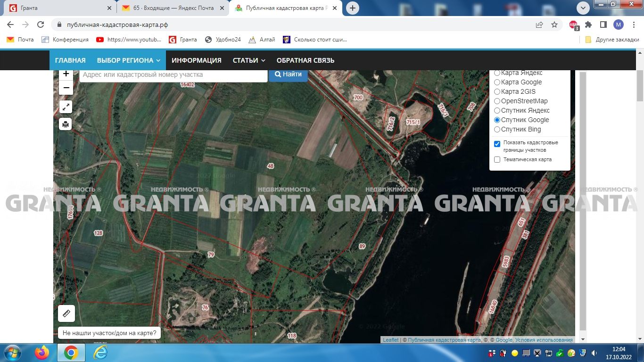Open Удобно24 bookmark
Screen dimensions: 644x362
coord(223,40)
